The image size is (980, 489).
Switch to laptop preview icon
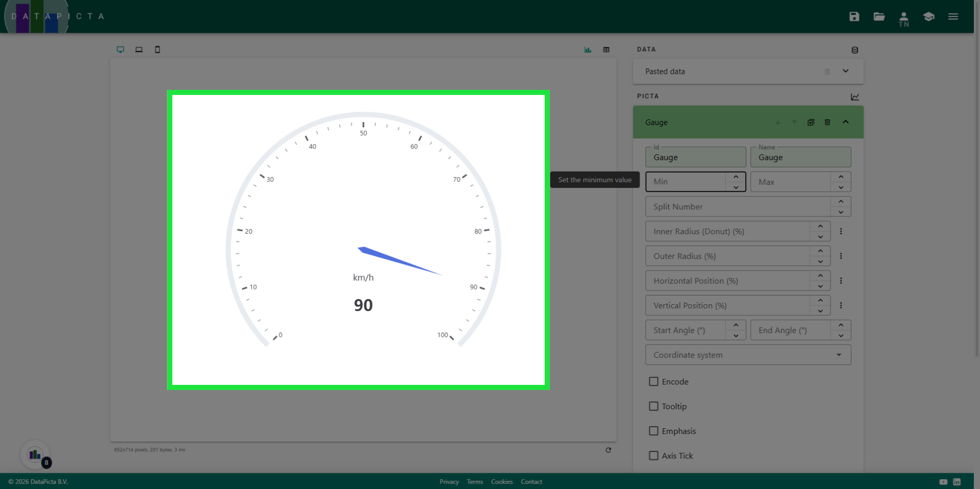(139, 50)
